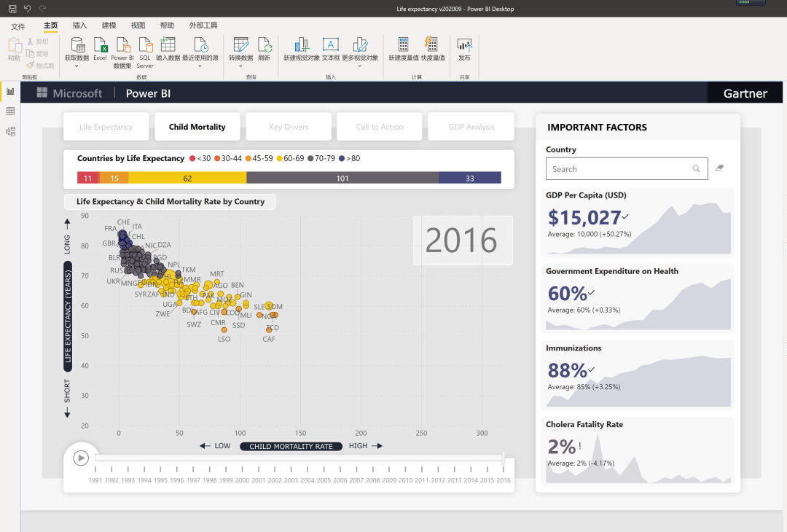Open the File (文件) menu
787x532 pixels.
coord(18,26)
